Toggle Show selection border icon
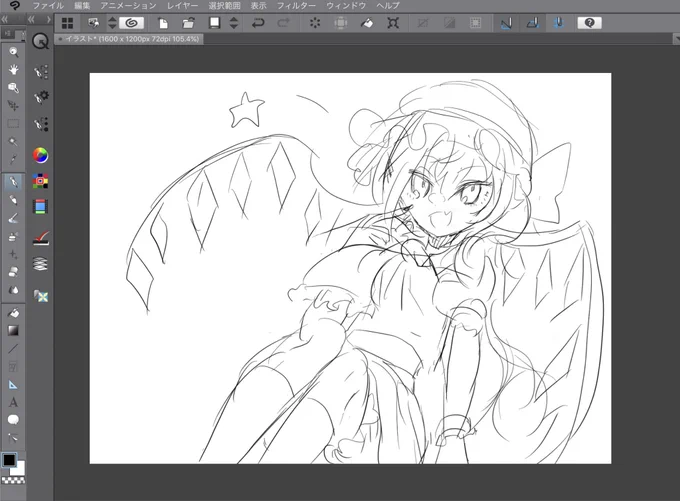 (x=475, y=23)
